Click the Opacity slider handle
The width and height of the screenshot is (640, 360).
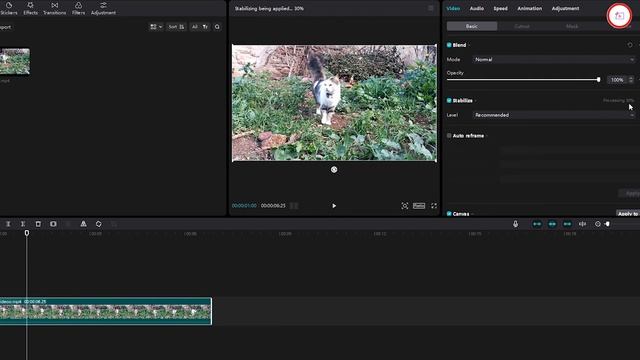click(x=598, y=80)
